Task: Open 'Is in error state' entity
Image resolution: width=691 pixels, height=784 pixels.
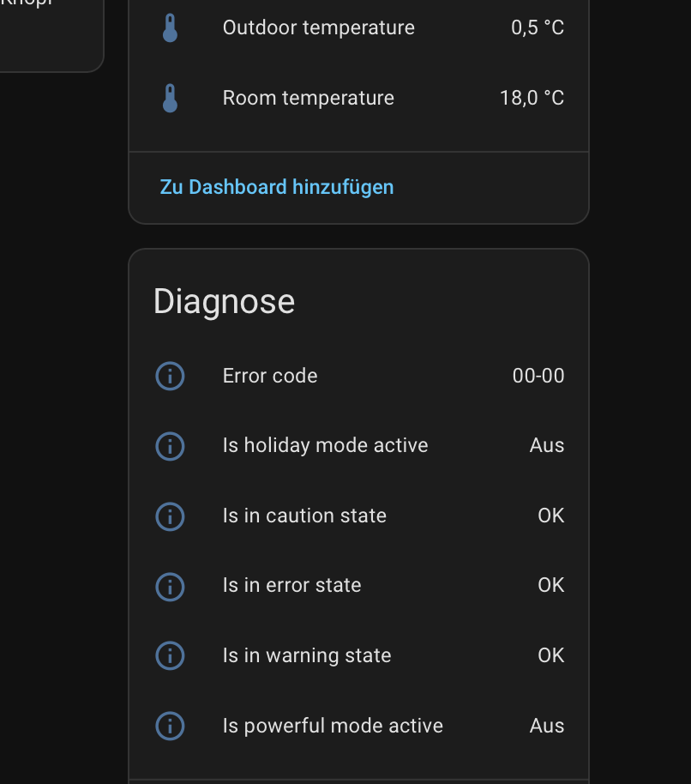Action: pyautogui.click(x=291, y=586)
